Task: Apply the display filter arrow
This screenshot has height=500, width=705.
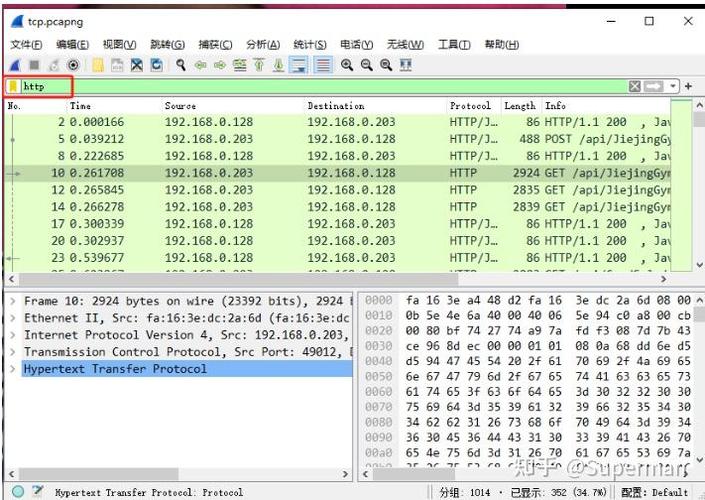Action: click(x=653, y=86)
